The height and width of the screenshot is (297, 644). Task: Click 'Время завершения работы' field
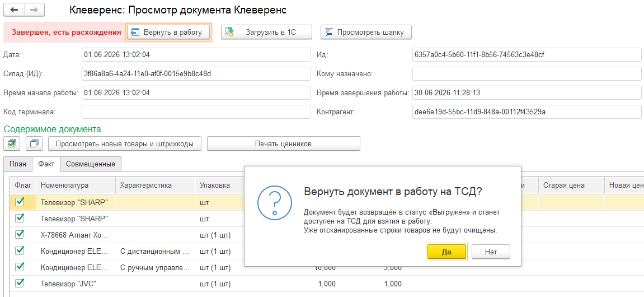pyautogui.click(x=527, y=92)
